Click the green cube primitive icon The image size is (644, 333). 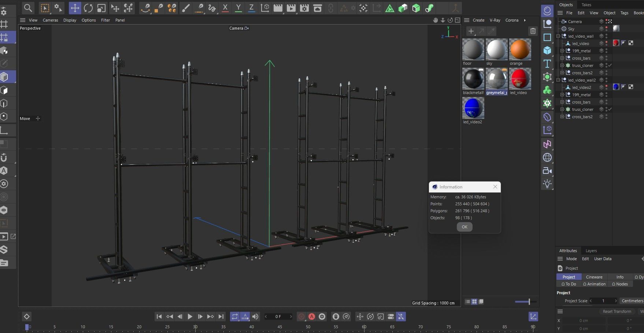tap(416, 8)
